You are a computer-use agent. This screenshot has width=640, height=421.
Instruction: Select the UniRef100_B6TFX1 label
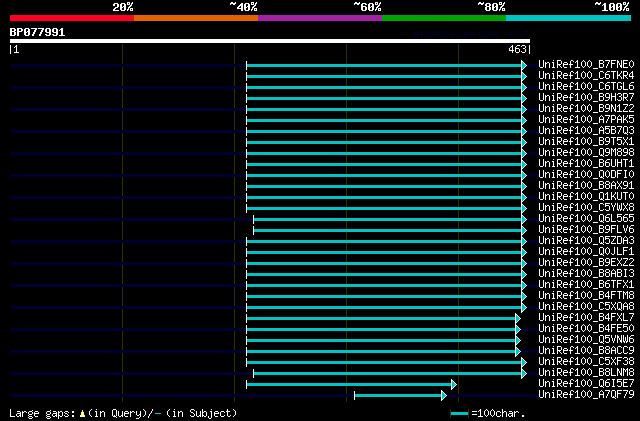pyautogui.click(x=586, y=285)
